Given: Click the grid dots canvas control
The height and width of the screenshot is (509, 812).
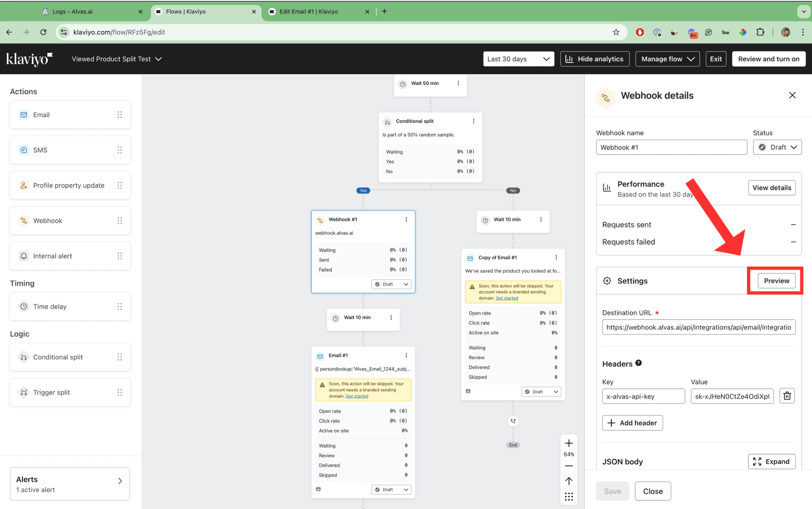Looking at the screenshot, I should pyautogui.click(x=569, y=497).
